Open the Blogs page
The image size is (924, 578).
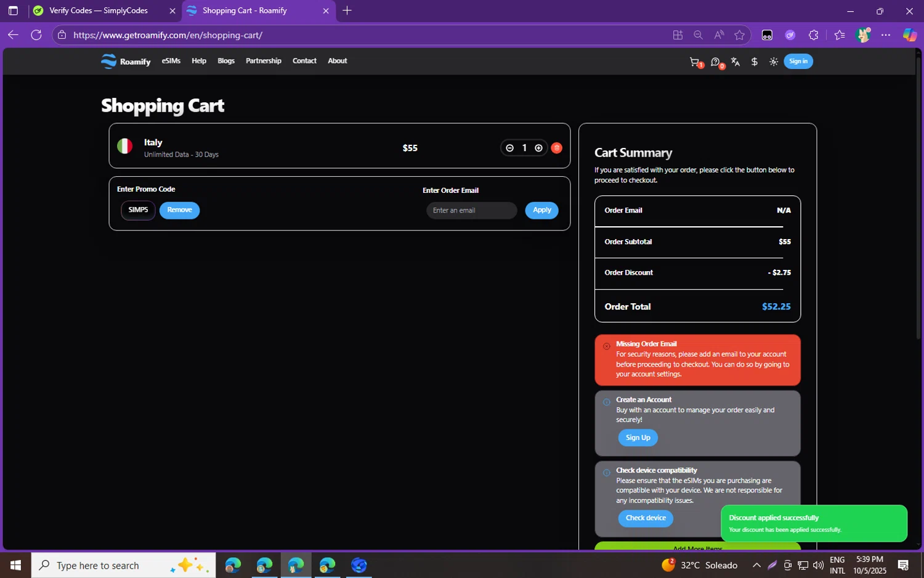click(226, 61)
